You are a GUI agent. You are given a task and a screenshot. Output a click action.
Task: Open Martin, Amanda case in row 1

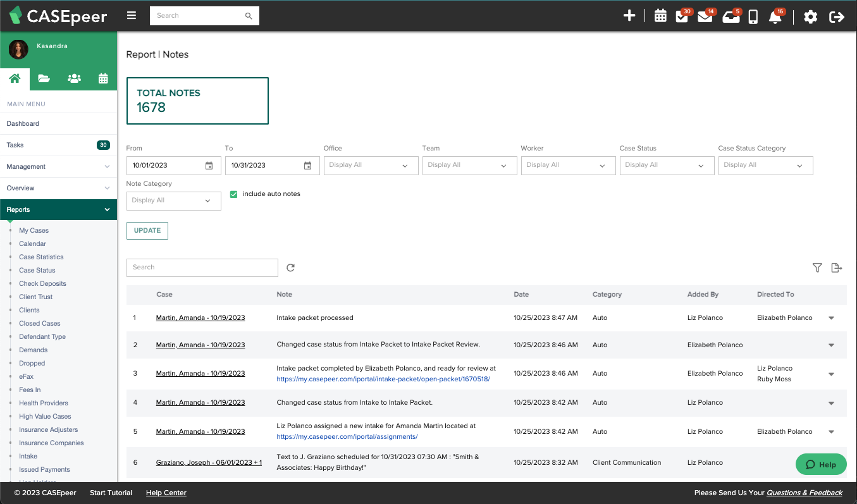click(200, 318)
